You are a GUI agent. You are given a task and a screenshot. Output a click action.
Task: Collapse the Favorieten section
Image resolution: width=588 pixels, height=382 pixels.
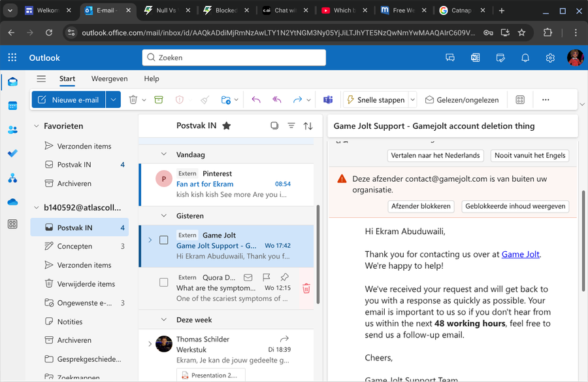37,126
